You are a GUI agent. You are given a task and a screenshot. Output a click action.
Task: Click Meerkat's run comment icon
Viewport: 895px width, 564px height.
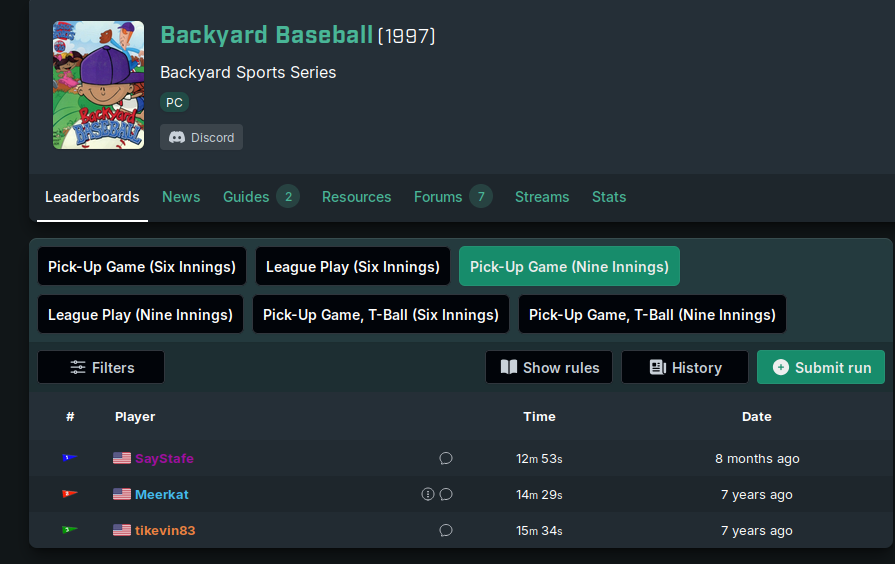point(446,494)
